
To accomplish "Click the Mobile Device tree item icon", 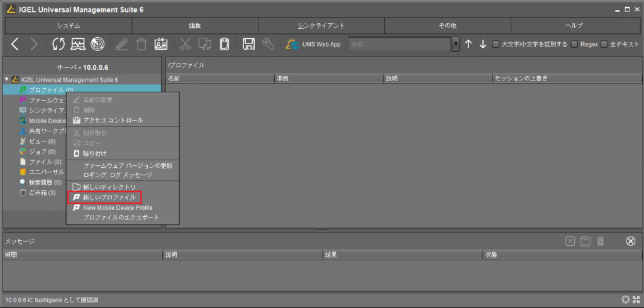I will 23,121.
